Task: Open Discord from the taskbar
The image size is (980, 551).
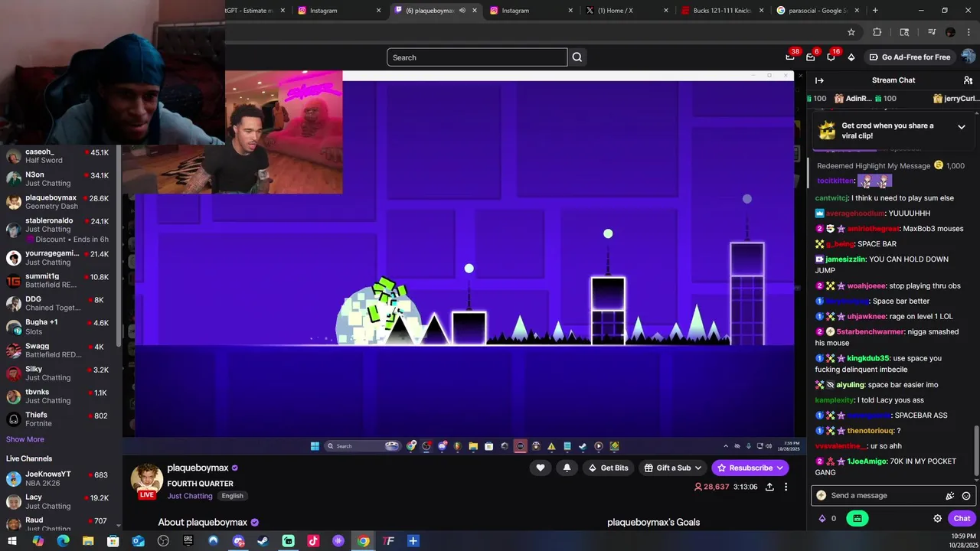Action: tap(238, 541)
